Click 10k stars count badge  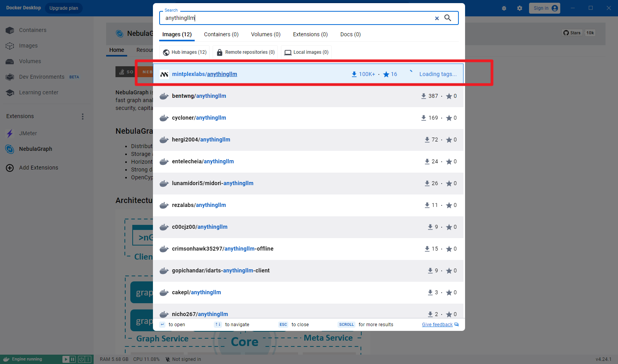coord(590,33)
